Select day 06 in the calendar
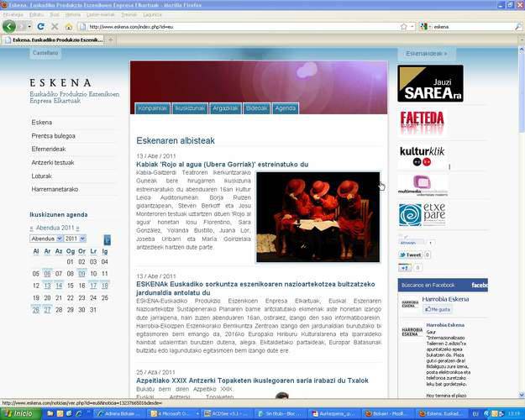This screenshot has width=525, height=420. [47, 274]
